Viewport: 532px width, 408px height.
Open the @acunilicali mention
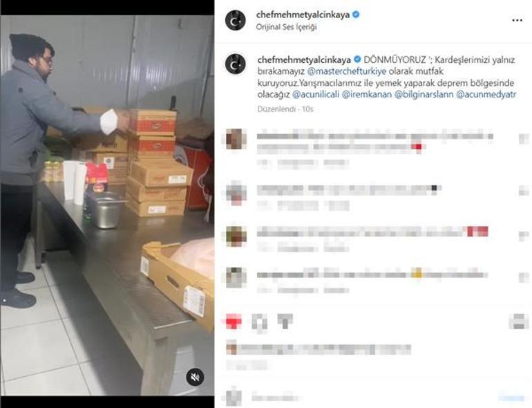pyautogui.click(x=316, y=95)
